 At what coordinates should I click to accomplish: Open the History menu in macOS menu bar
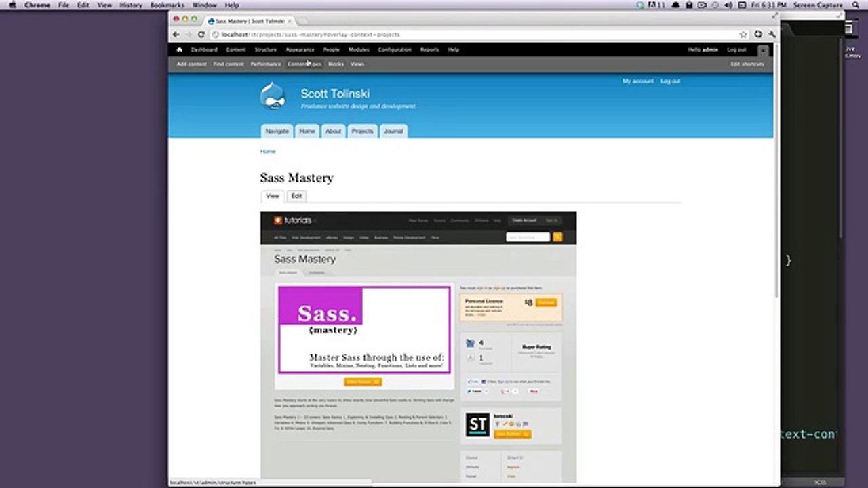click(x=131, y=5)
